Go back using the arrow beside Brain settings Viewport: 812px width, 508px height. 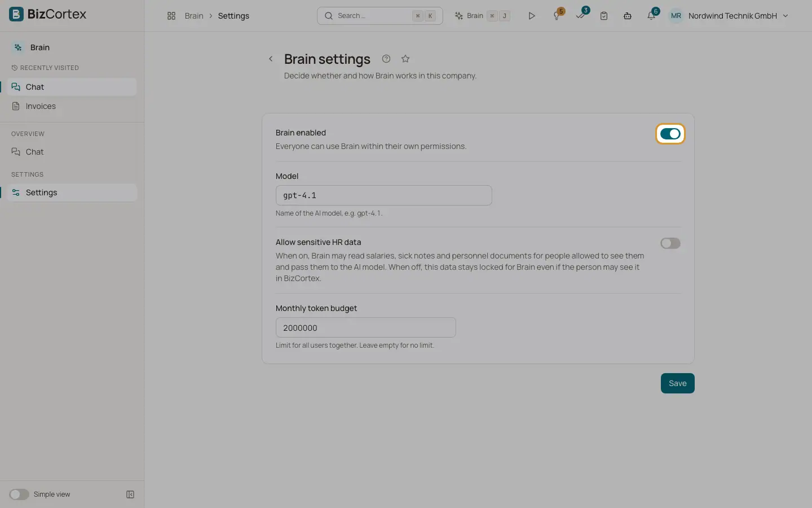[x=271, y=59]
